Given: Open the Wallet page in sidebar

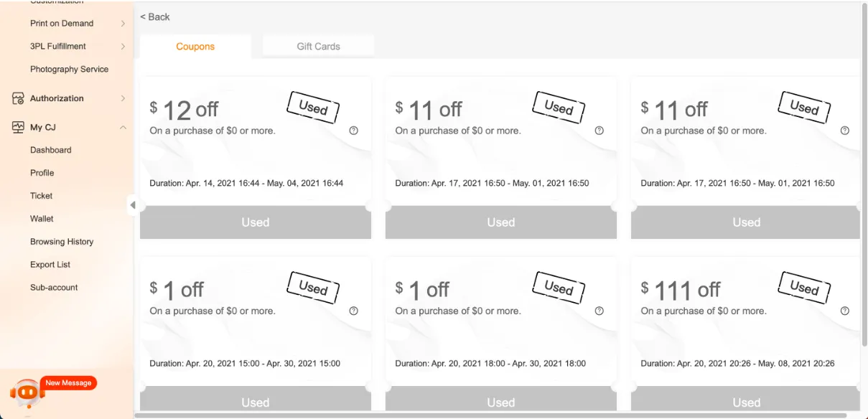Looking at the screenshot, I should [42, 219].
